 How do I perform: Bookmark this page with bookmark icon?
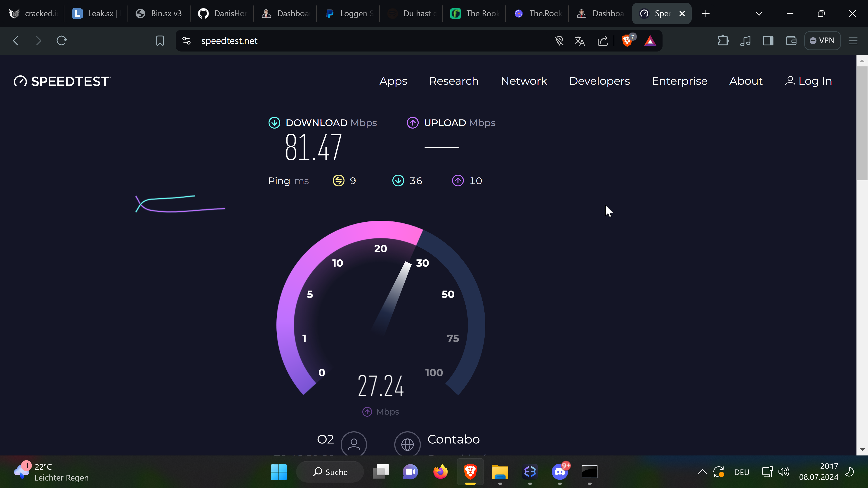click(x=160, y=41)
